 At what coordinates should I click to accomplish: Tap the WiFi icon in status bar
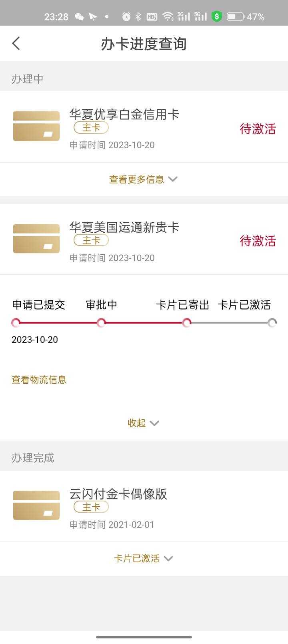(x=168, y=16)
